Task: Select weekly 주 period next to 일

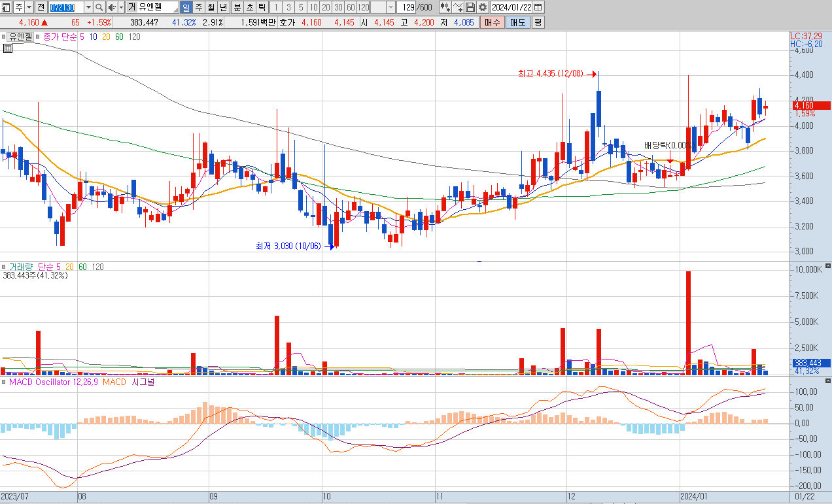Action: coord(198,7)
